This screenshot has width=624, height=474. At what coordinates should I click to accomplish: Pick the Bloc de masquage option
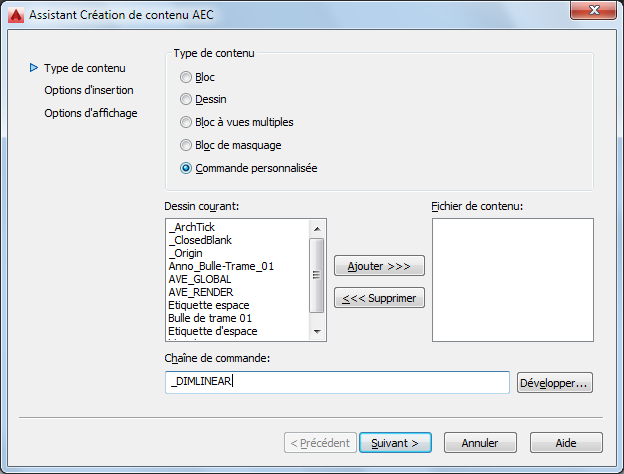point(186,145)
